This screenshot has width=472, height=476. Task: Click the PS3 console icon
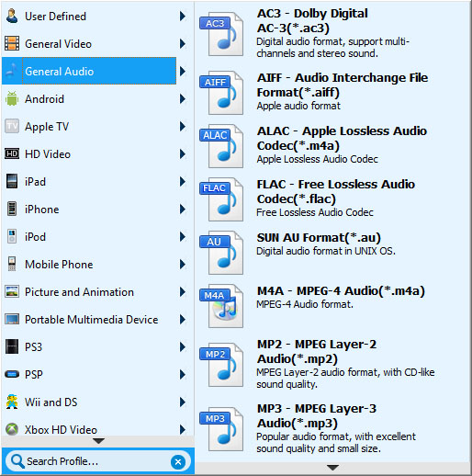click(12, 346)
